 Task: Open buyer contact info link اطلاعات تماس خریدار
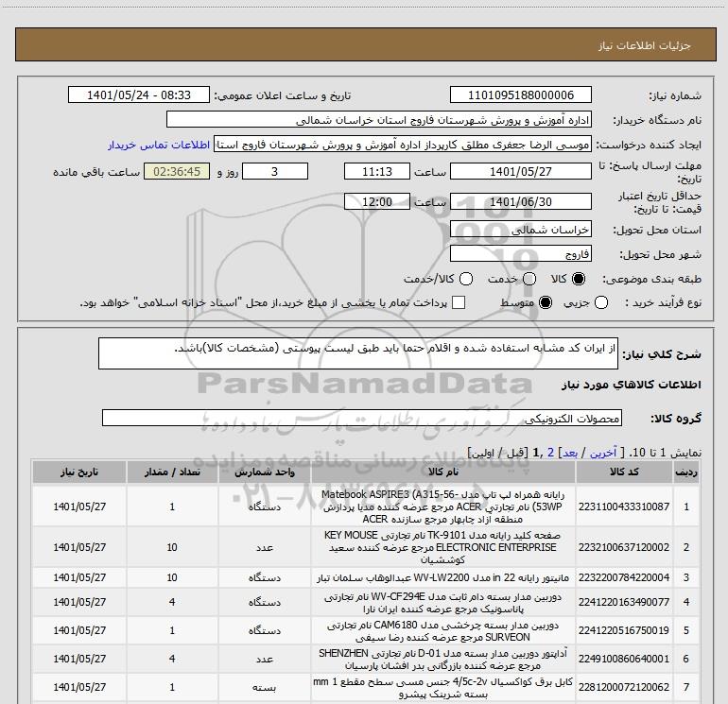pyautogui.click(x=159, y=145)
